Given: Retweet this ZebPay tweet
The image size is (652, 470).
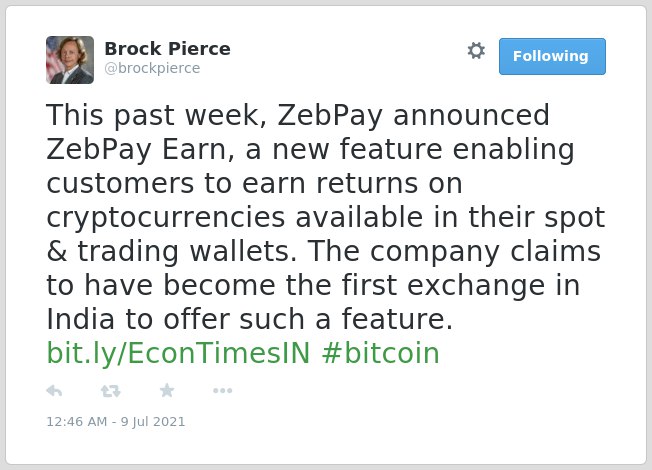Looking at the screenshot, I should [x=111, y=391].
